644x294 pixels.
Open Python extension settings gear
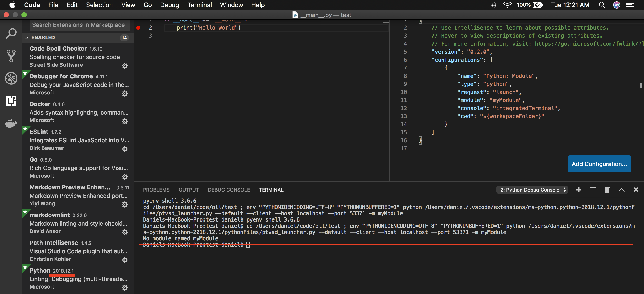(125, 287)
